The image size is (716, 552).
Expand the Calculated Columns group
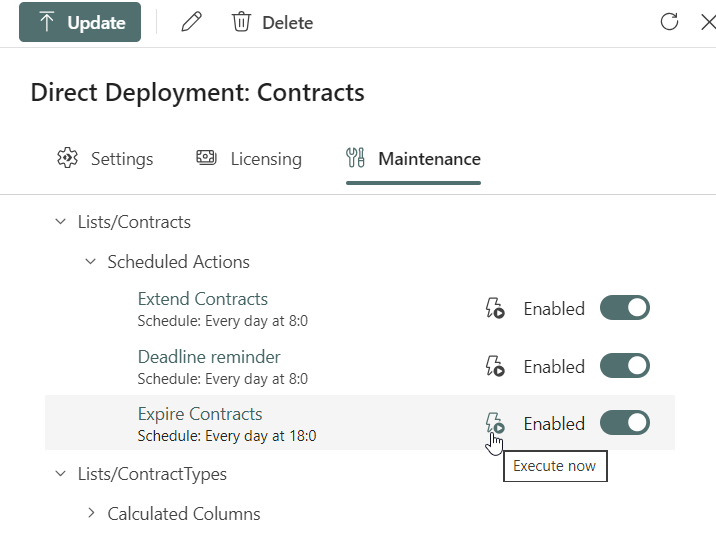coord(91,513)
